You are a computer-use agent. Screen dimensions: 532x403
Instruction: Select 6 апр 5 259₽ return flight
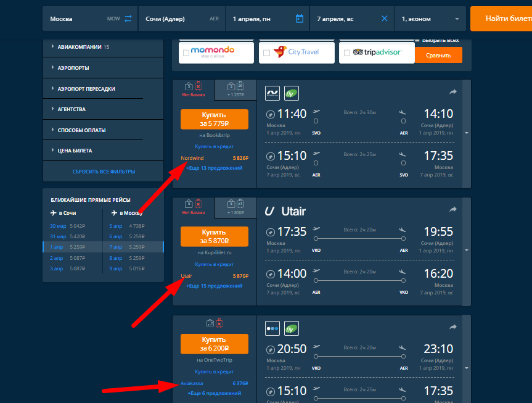pos(127,236)
